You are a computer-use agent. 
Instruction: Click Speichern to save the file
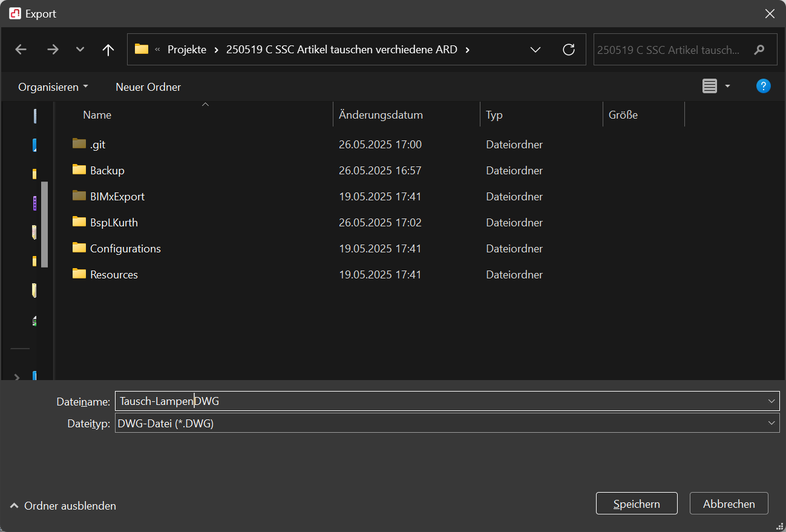637,504
